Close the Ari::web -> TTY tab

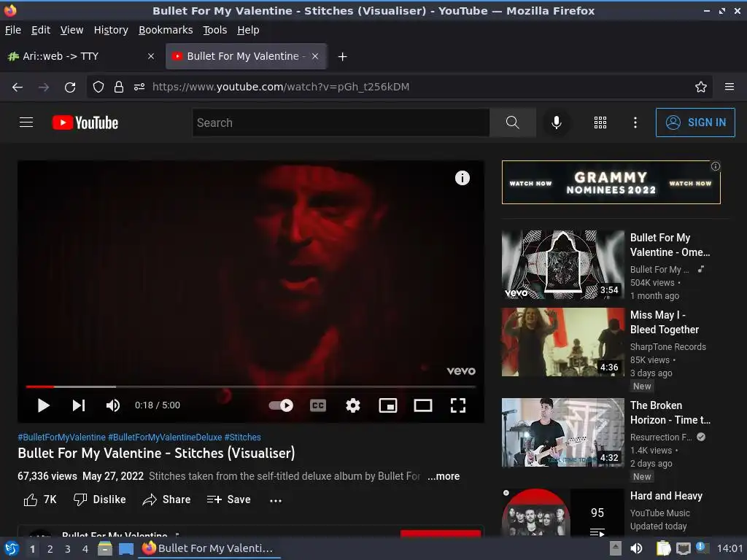[151, 56]
